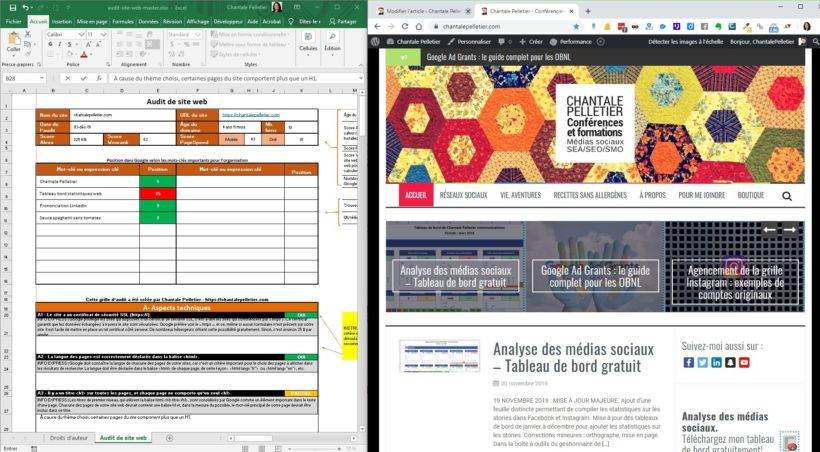Image resolution: width=820 pixels, height=452 pixels.
Task: Open the chantalepelletier.com hyperlink in URL cell
Action: pyautogui.click(x=250, y=115)
